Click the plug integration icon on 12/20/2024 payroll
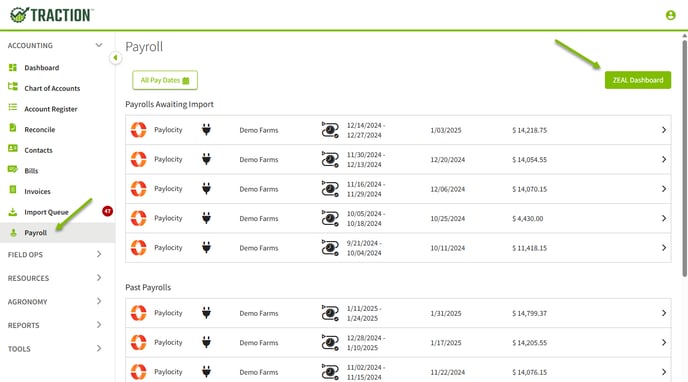 point(206,159)
